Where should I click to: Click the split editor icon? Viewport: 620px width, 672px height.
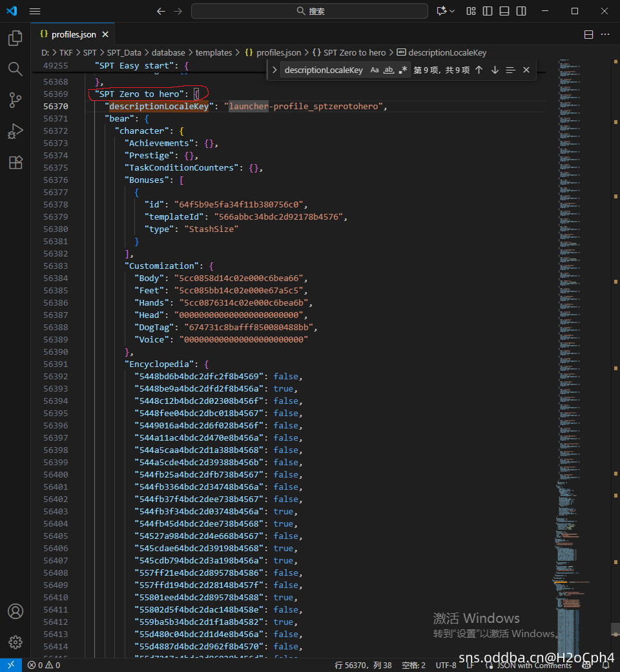(x=588, y=34)
